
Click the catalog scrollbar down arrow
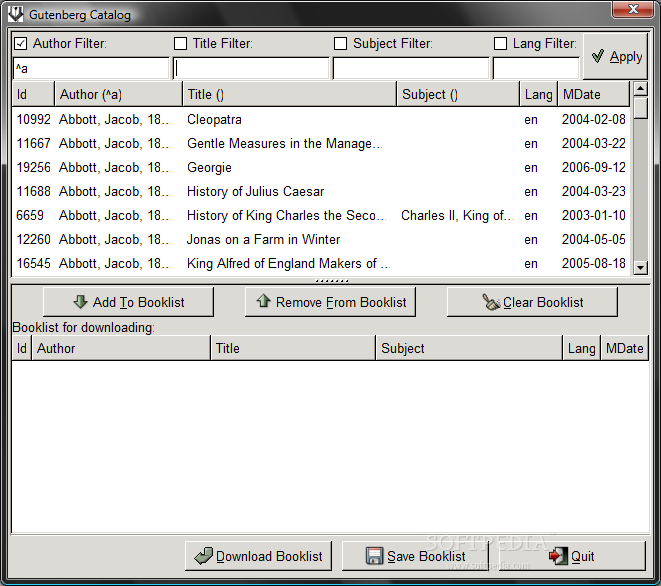[x=640, y=267]
